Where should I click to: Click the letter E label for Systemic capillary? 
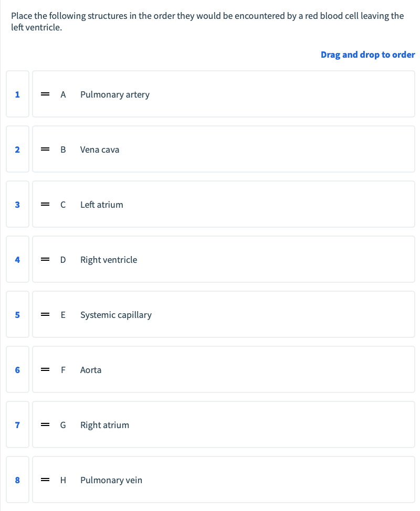point(63,315)
